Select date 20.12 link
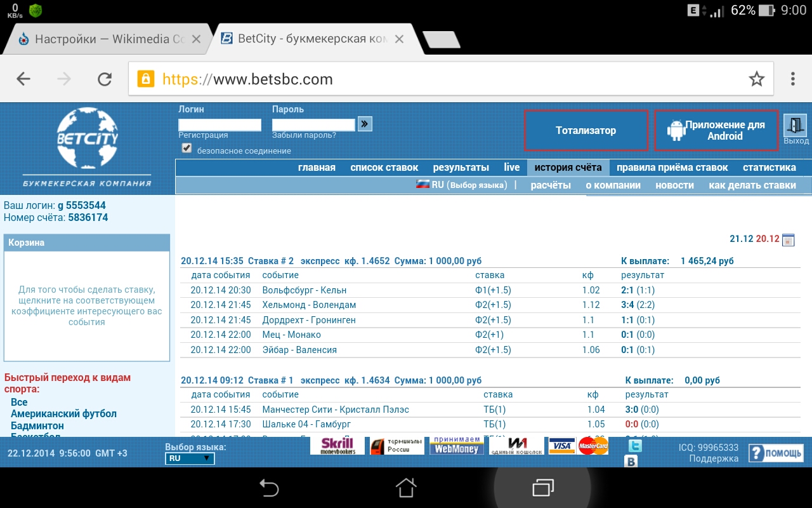 pos(768,239)
